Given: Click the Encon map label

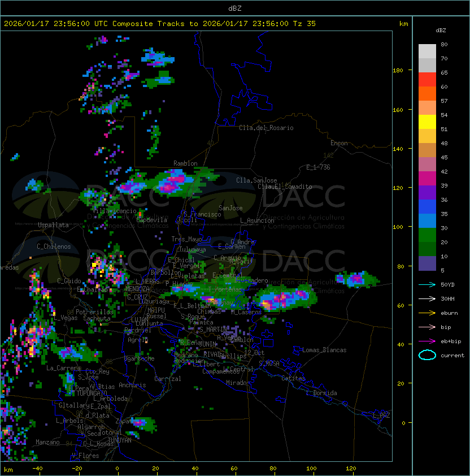Looking at the screenshot, I should 339,143.
